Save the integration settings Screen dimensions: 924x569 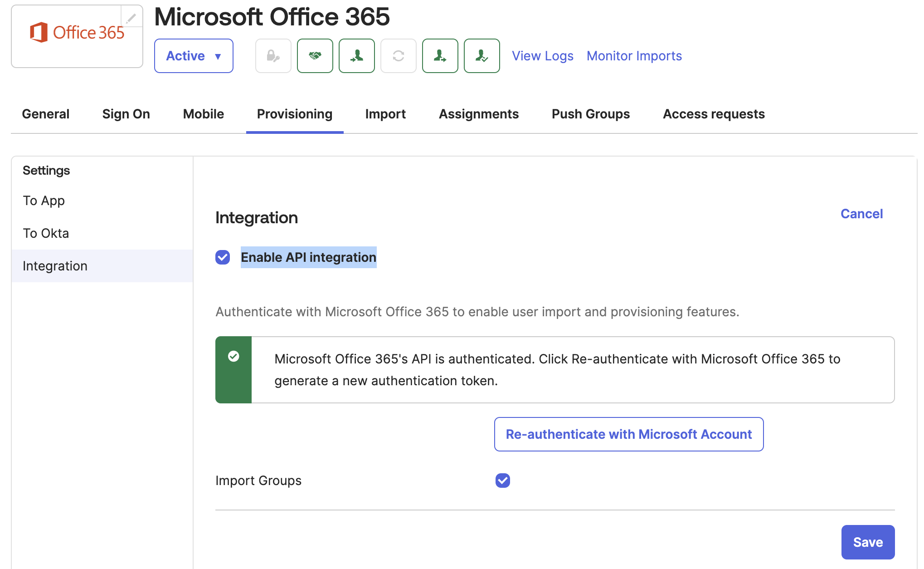coord(868,542)
